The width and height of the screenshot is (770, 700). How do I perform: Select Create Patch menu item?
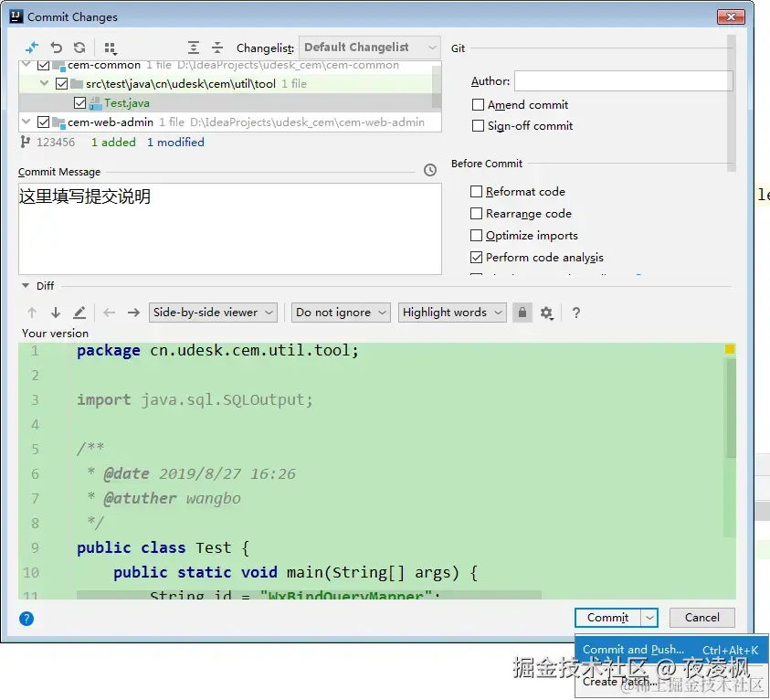click(x=671, y=682)
